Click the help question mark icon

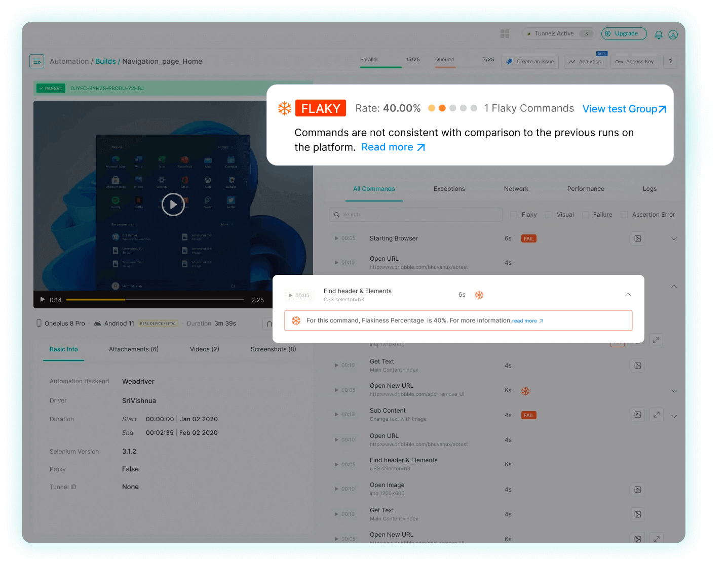tap(670, 61)
